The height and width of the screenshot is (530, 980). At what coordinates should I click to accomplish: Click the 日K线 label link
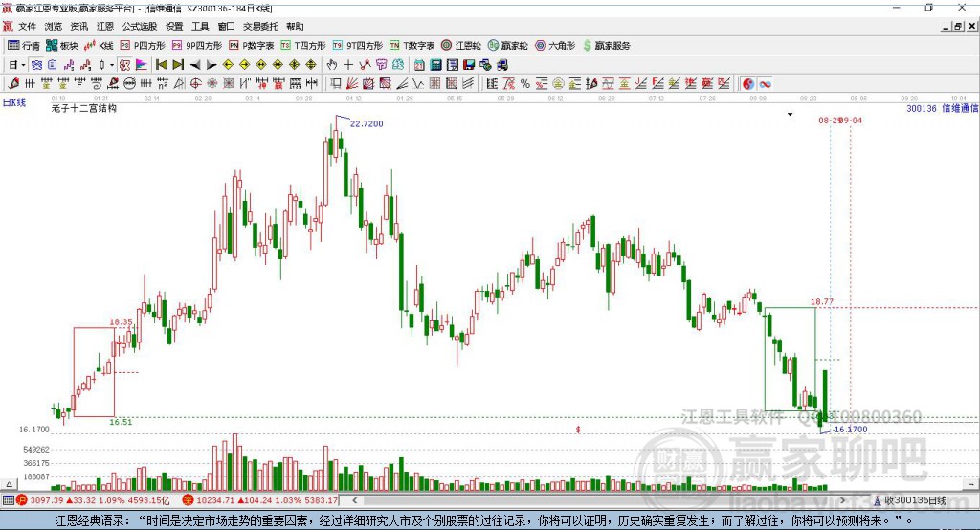coord(14,102)
